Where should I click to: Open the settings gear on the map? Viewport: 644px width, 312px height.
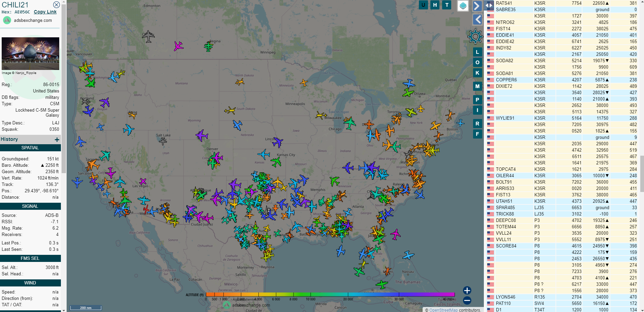pos(475,36)
